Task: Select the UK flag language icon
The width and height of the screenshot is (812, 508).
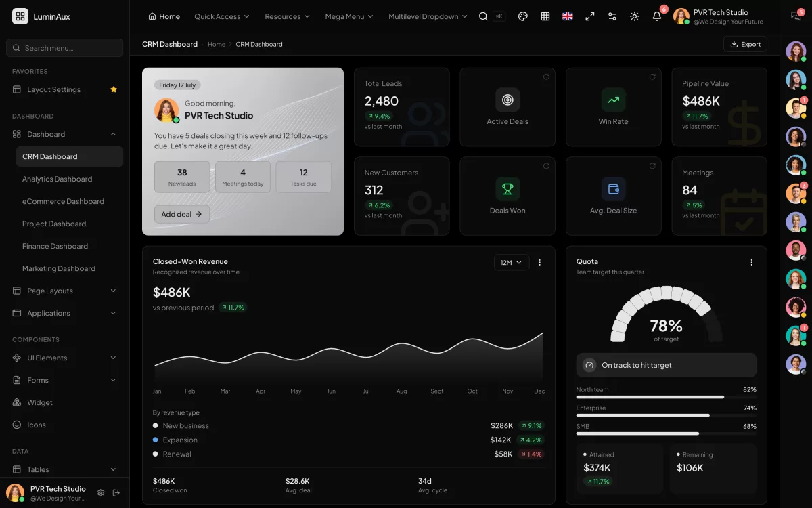Action: point(568,16)
